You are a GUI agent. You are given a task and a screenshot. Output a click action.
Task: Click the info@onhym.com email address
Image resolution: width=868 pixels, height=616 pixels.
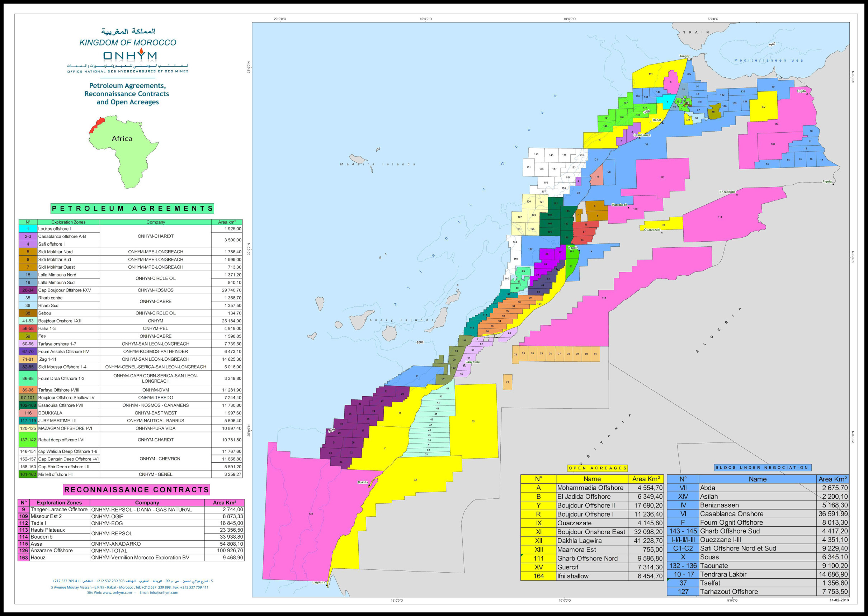[164, 592]
